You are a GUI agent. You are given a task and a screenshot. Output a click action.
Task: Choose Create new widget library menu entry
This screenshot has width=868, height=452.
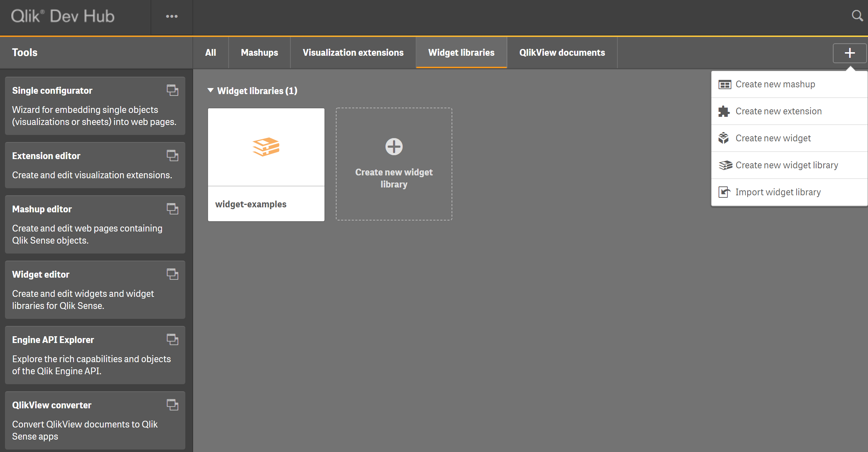790,165
